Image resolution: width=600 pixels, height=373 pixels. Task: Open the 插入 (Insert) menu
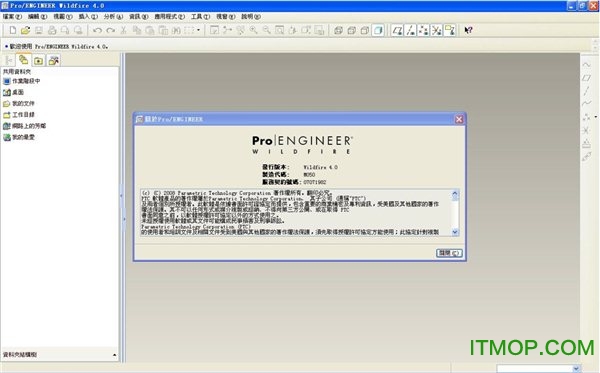tap(88, 16)
